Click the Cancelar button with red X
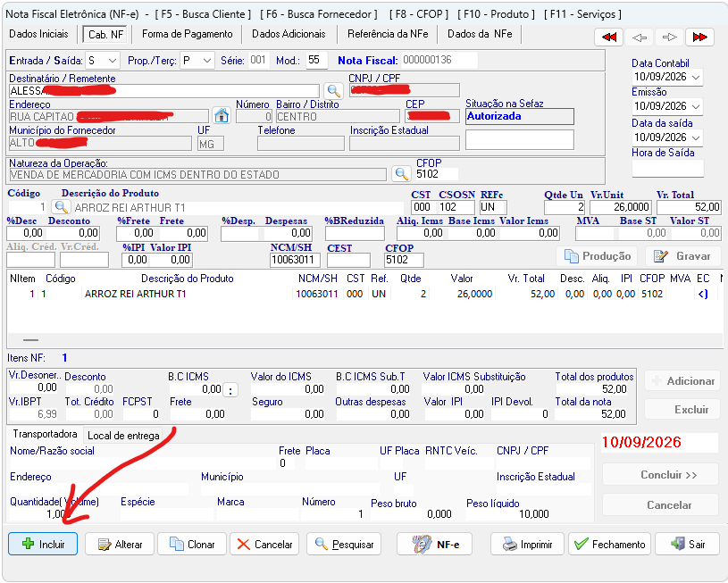This screenshot has width=728, height=583. pyautogui.click(x=264, y=544)
